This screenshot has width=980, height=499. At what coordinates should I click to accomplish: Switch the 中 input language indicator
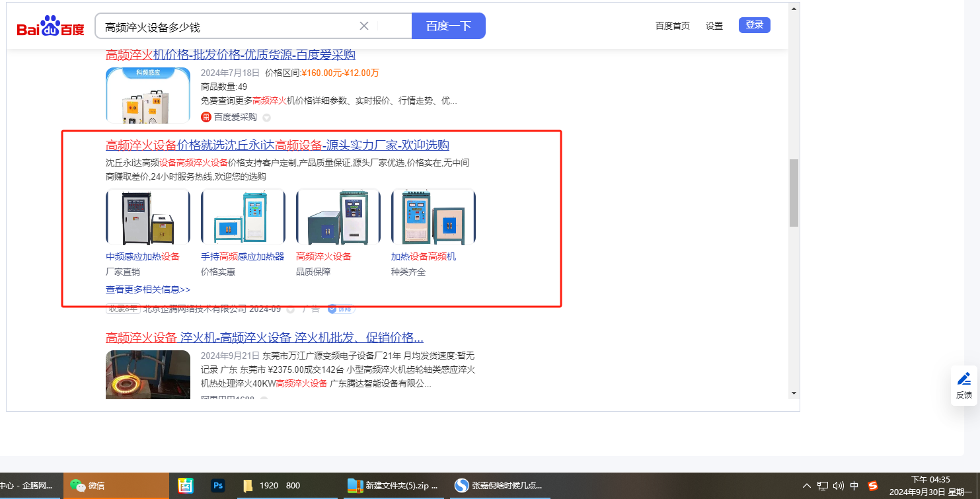click(854, 486)
